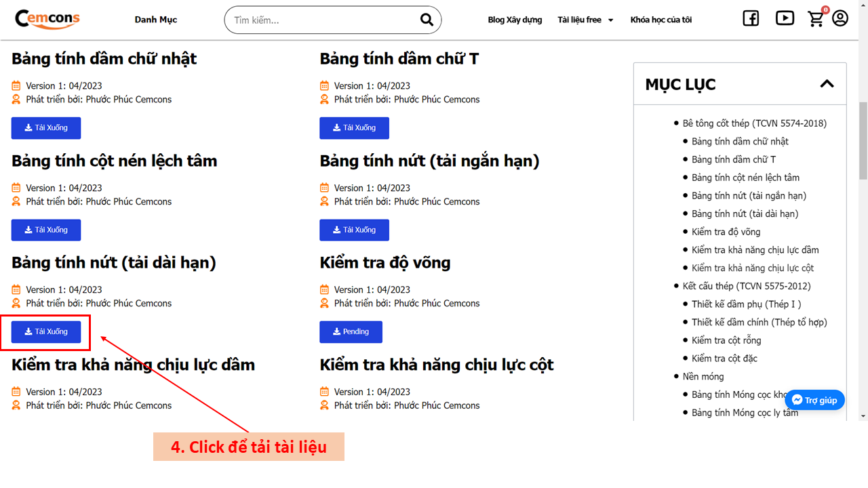
Task: Click the search magnifier icon
Action: tap(427, 20)
